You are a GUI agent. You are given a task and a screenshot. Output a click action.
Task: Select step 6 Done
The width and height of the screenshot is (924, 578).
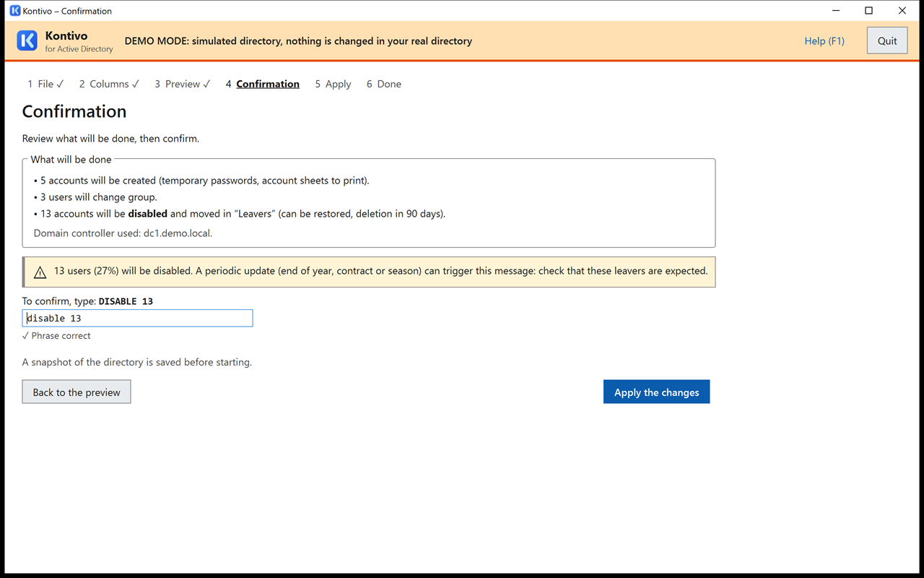[383, 84]
